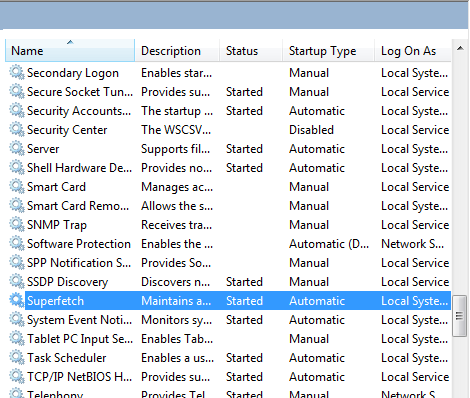
Task: Select the Tablet PC Input Se... service name
Action: pos(80,339)
